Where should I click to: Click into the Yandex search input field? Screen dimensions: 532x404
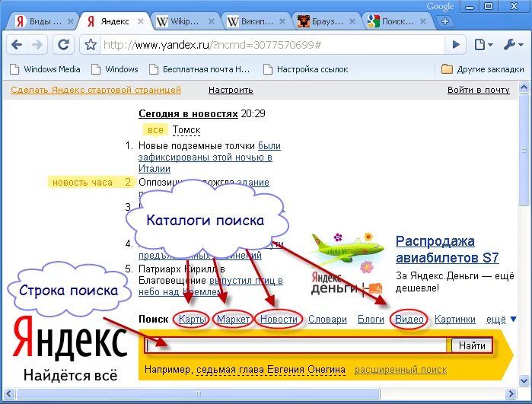[297, 345]
